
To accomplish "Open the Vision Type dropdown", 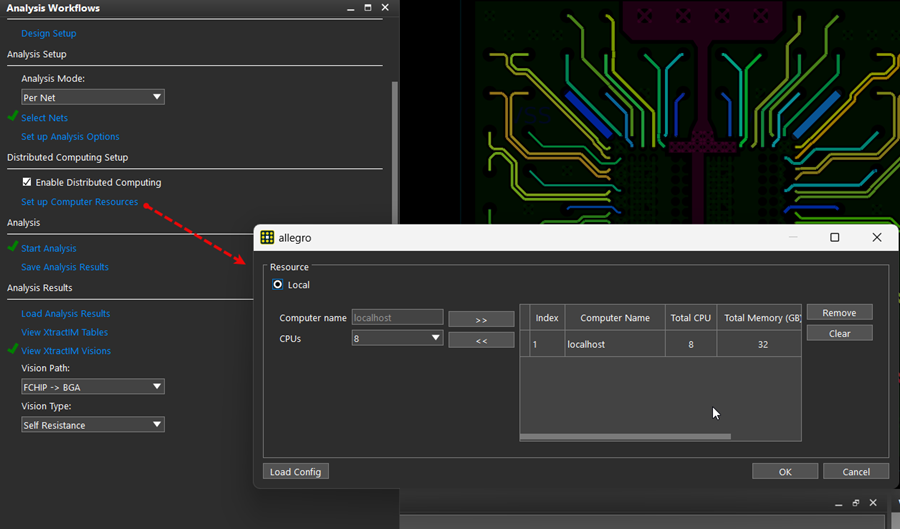I will 93,425.
